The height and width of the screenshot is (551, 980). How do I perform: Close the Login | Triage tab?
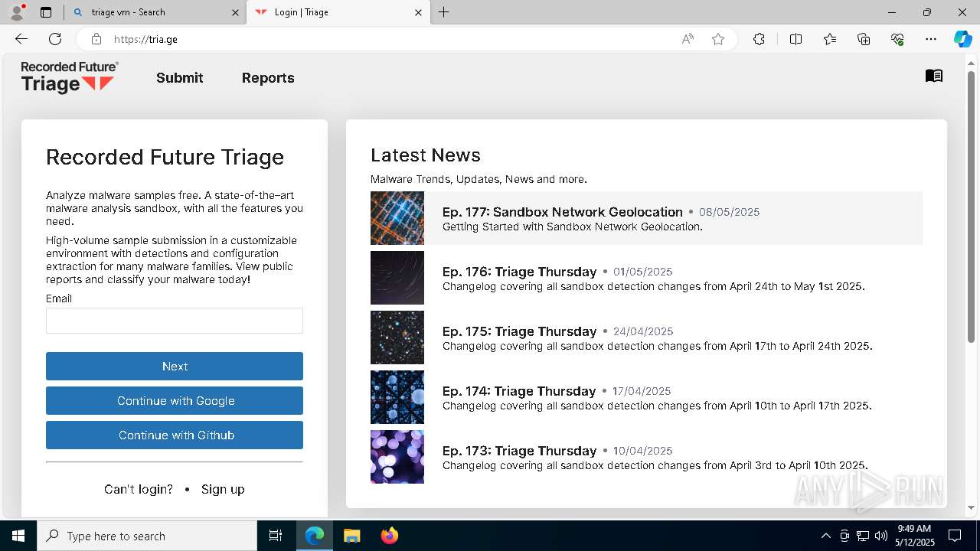click(x=418, y=12)
